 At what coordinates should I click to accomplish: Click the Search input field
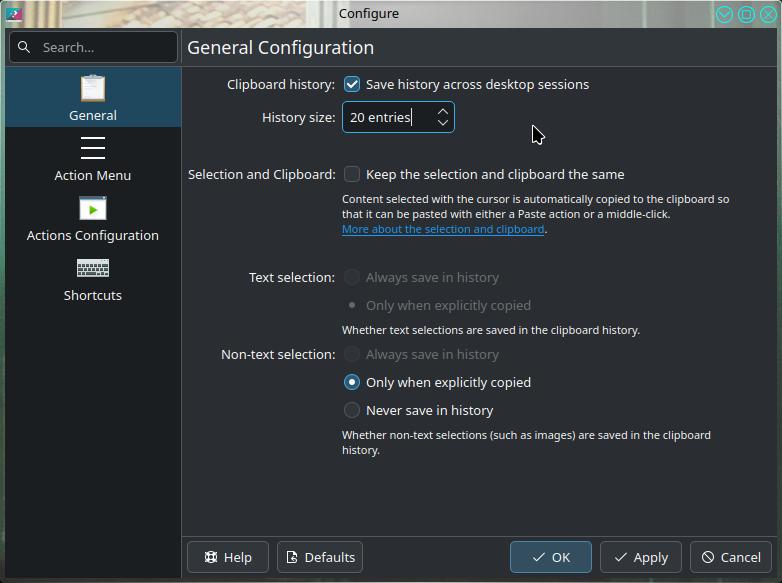[93, 47]
